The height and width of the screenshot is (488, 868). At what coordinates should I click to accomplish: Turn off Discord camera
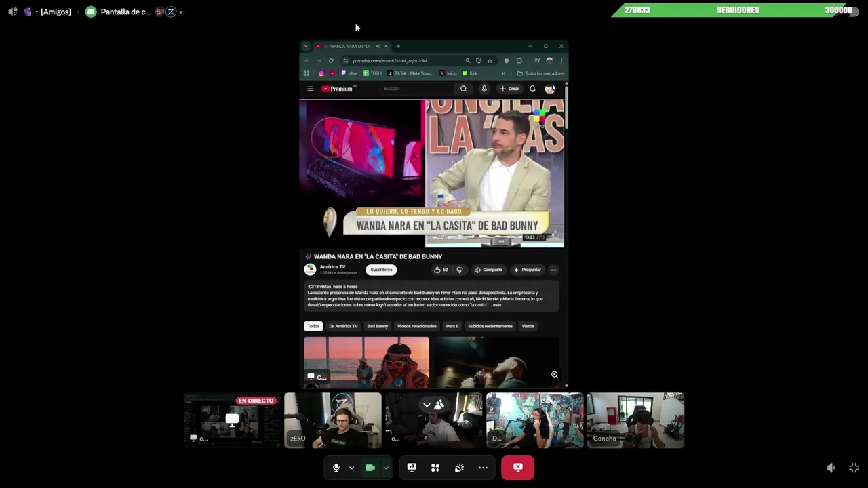point(370,468)
